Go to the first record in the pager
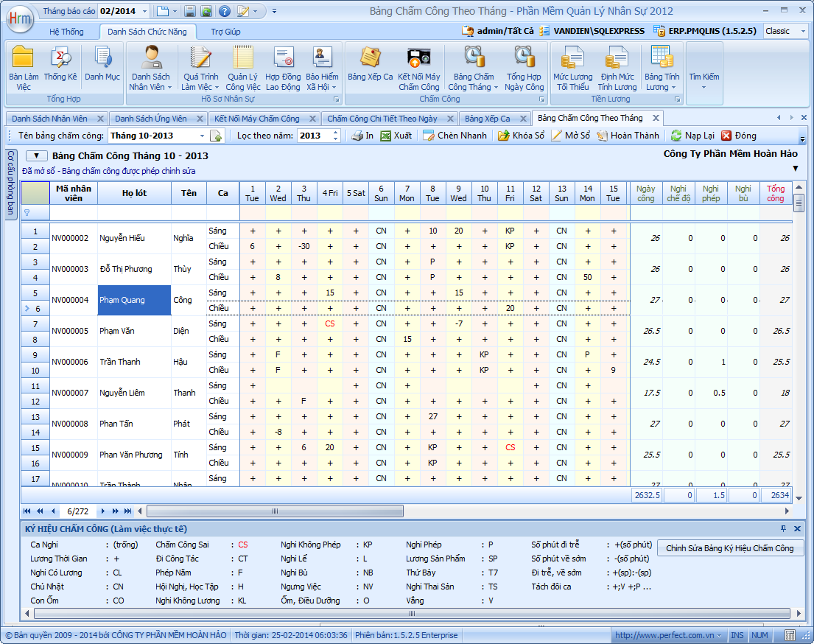Viewport: 814px width, 644px height. click(27, 511)
